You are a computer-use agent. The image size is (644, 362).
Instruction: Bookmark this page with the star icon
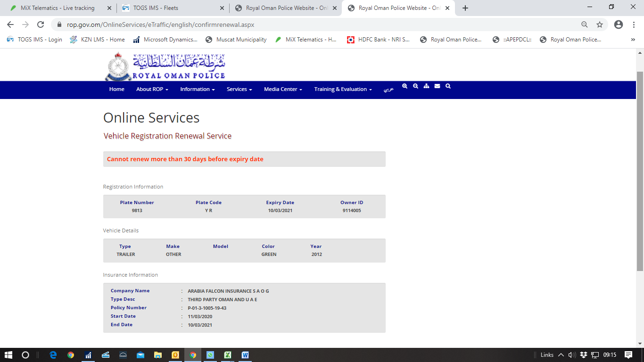click(600, 25)
